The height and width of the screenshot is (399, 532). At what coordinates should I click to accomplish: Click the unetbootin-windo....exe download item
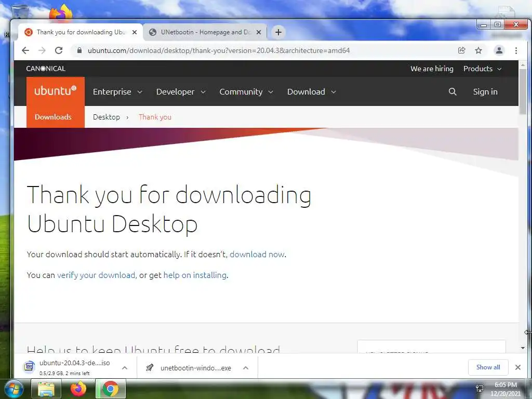tap(197, 368)
